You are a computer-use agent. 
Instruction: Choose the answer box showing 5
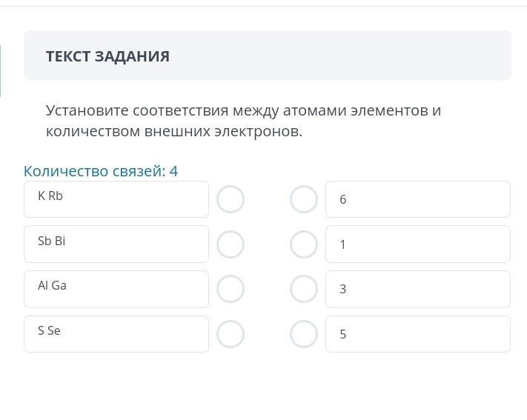pos(417,334)
